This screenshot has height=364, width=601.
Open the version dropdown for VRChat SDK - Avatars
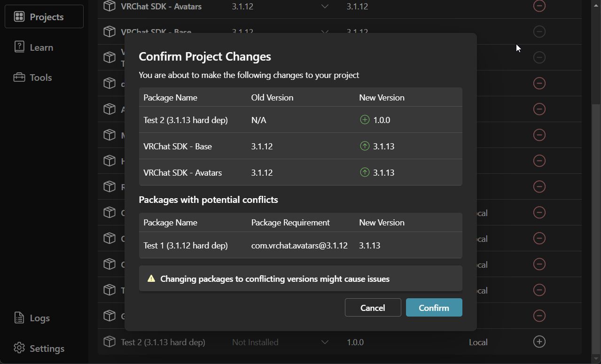[x=325, y=6]
